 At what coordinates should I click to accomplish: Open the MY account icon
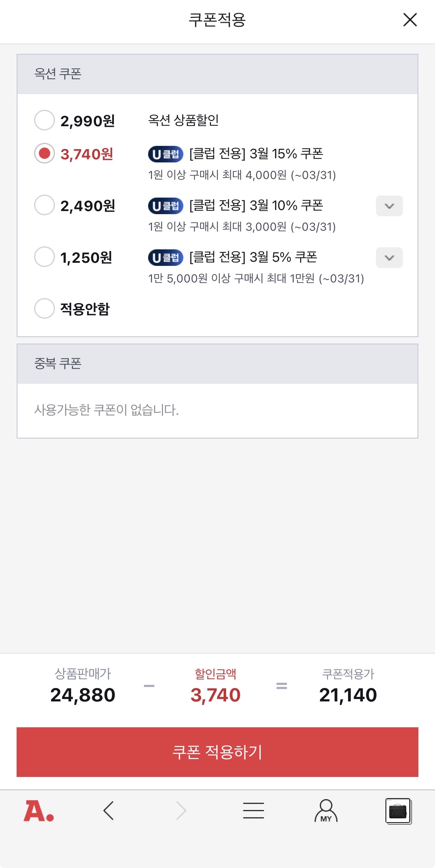326,810
